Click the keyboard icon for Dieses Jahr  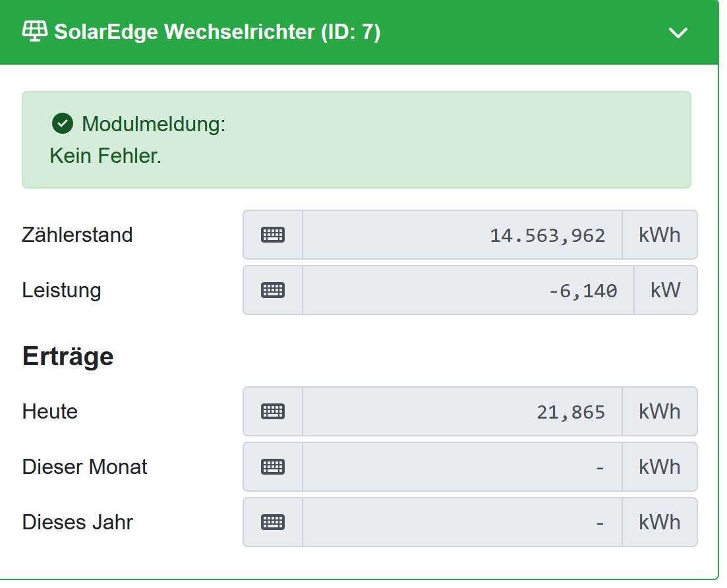tap(273, 522)
